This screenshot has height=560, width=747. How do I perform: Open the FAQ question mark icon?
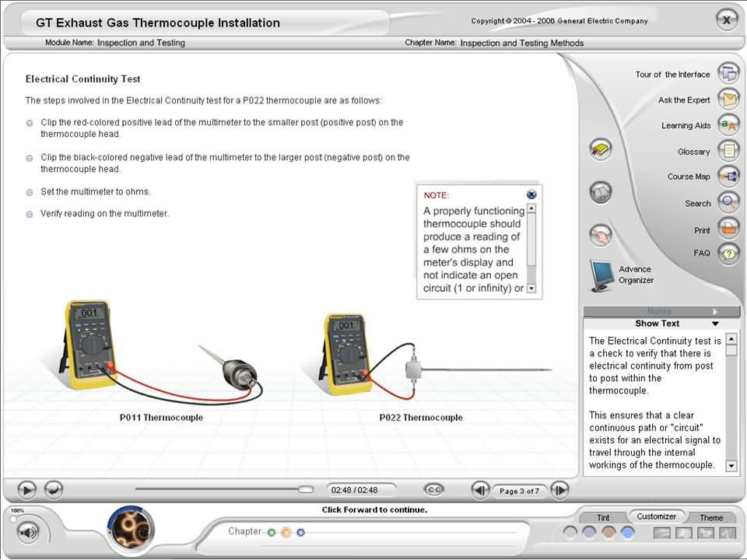[728, 253]
